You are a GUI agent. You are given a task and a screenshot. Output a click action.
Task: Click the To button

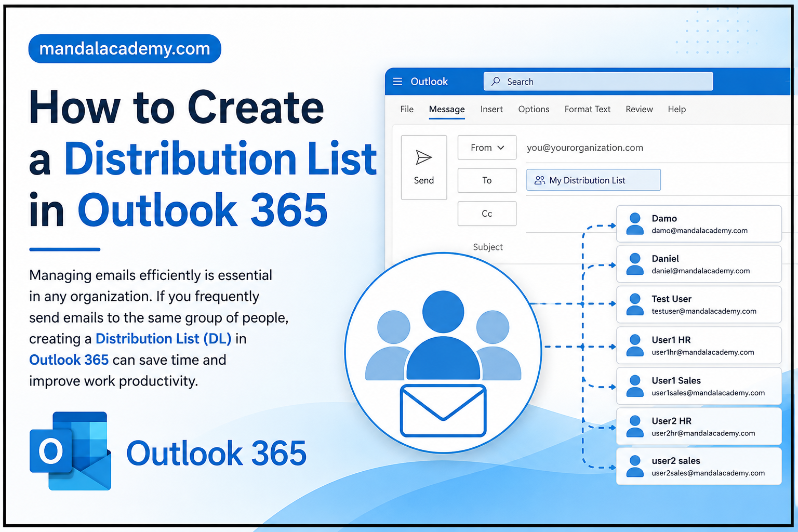pos(487,180)
